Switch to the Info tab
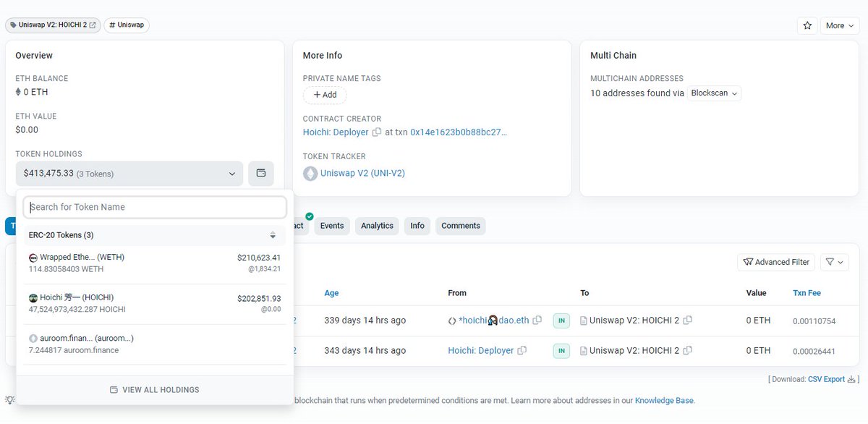This screenshot has height=424, width=868. coord(417,226)
